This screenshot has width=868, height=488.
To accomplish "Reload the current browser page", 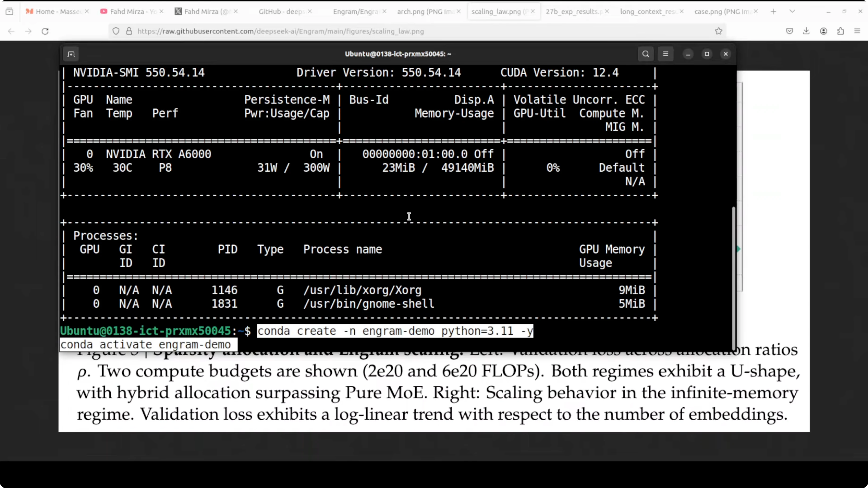I will (45, 31).
